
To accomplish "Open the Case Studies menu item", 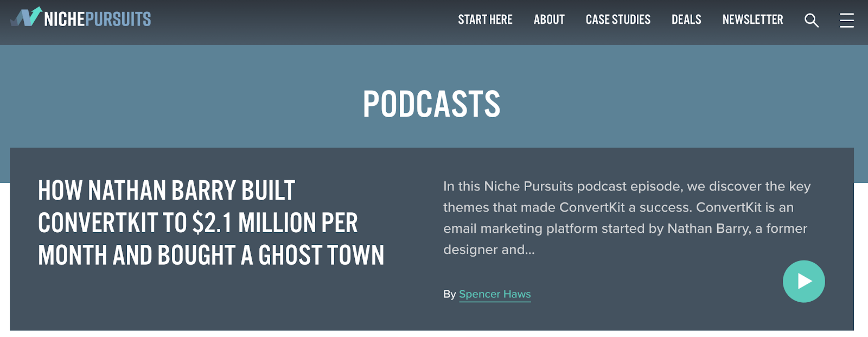I will click(x=618, y=20).
